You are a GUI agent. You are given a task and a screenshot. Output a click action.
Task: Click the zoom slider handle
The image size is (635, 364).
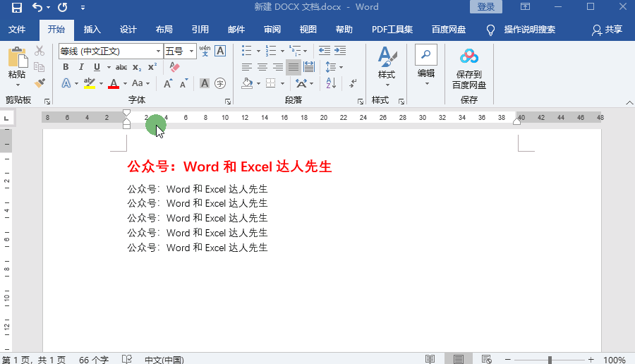(550, 359)
